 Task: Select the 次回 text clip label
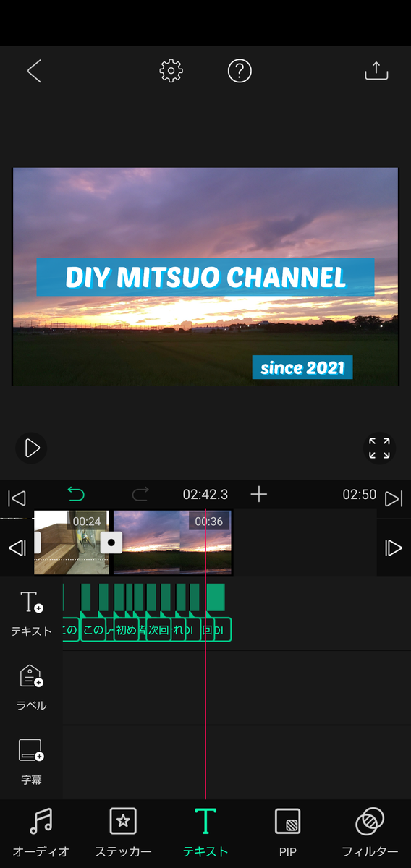point(158,629)
